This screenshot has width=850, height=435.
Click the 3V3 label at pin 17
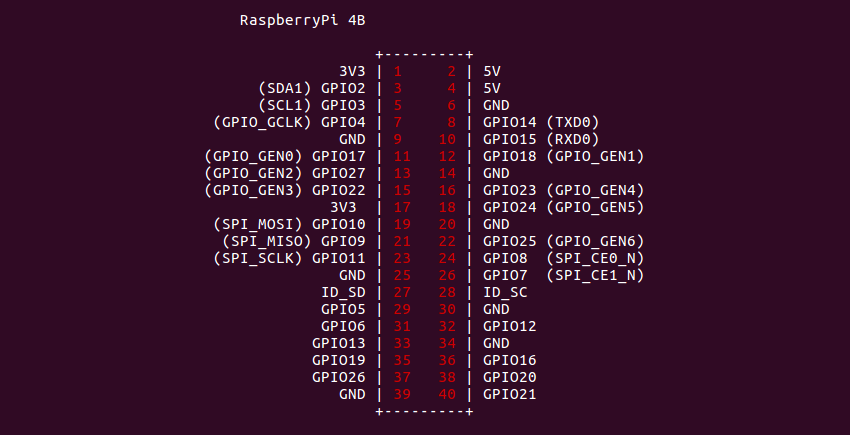tap(343, 208)
